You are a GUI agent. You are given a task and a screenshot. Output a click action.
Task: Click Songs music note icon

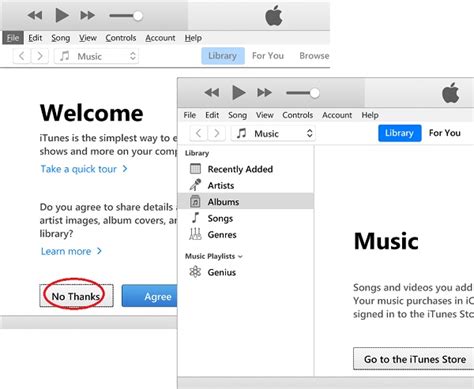pyautogui.click(x=195, y=218)
